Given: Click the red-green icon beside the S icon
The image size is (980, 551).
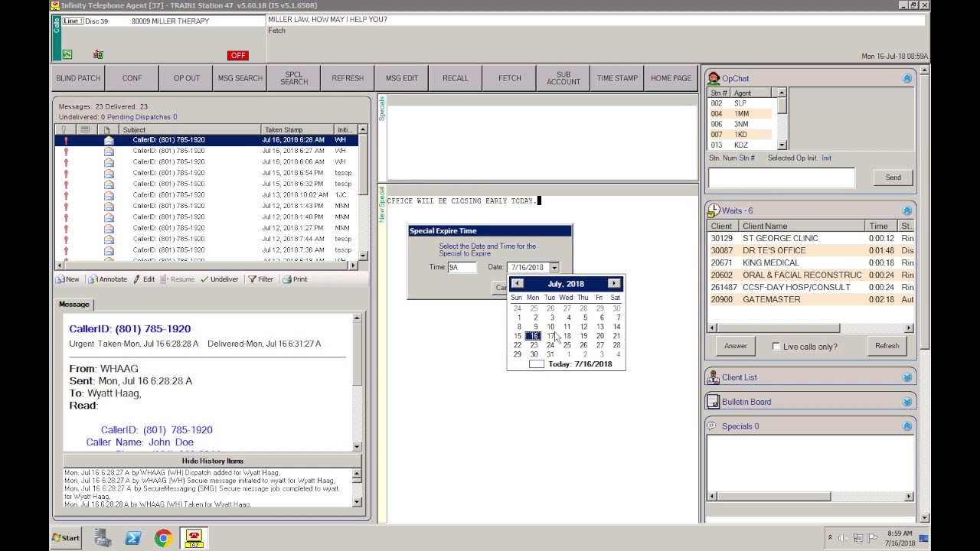Looking at the screenshot, I should click(x=98, y=54).
